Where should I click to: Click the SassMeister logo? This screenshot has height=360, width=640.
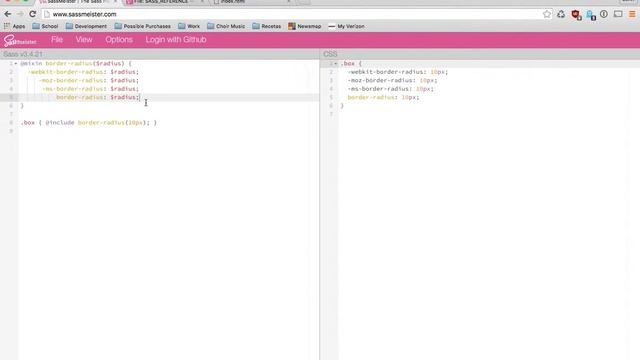20,40
